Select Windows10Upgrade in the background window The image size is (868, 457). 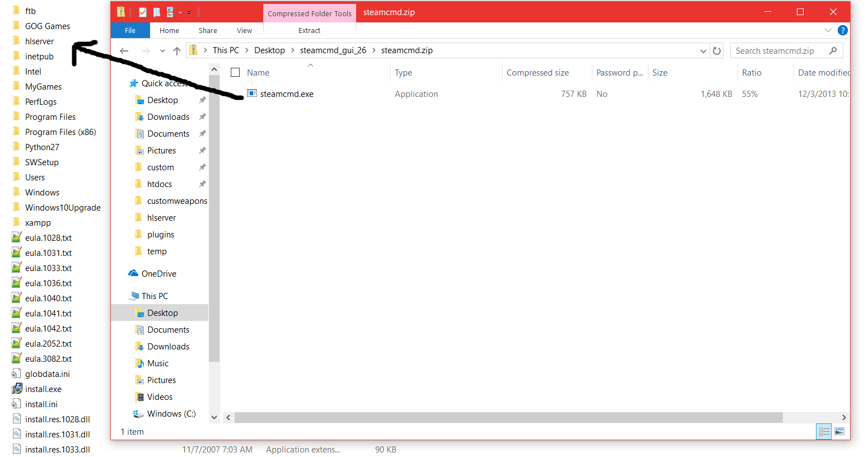63,208
